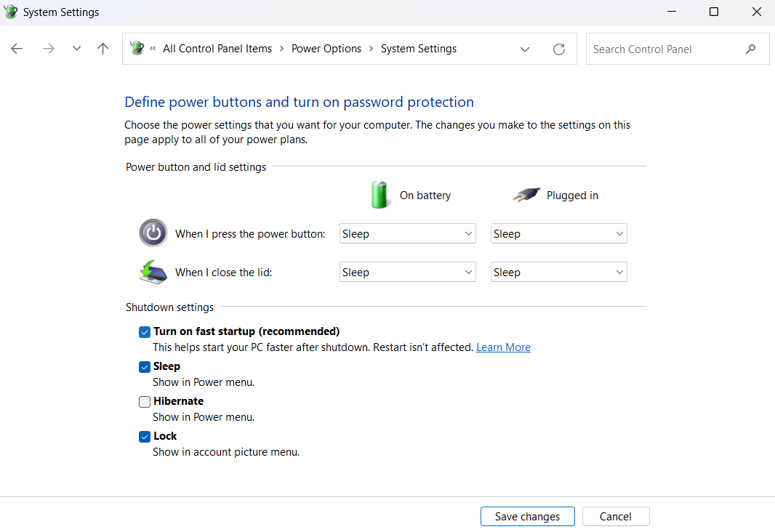Focus the Search Control Panel field
Screen dimensions: 775x532
(678, 49)
